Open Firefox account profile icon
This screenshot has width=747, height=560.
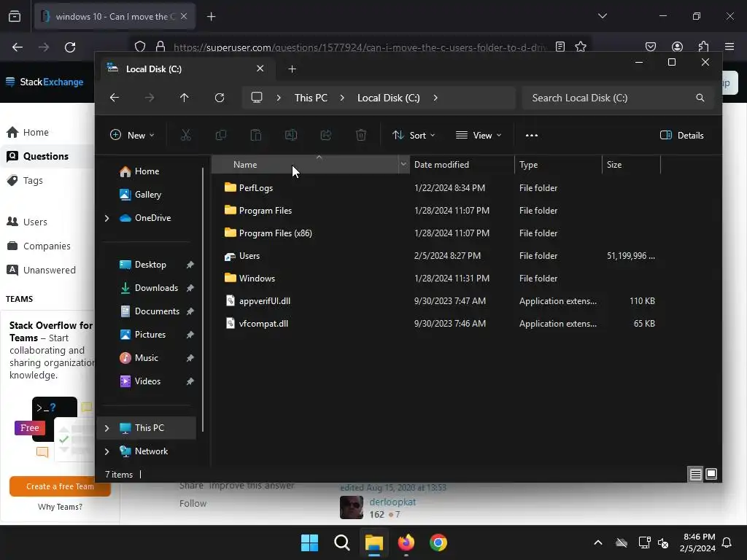click(677, 47)
